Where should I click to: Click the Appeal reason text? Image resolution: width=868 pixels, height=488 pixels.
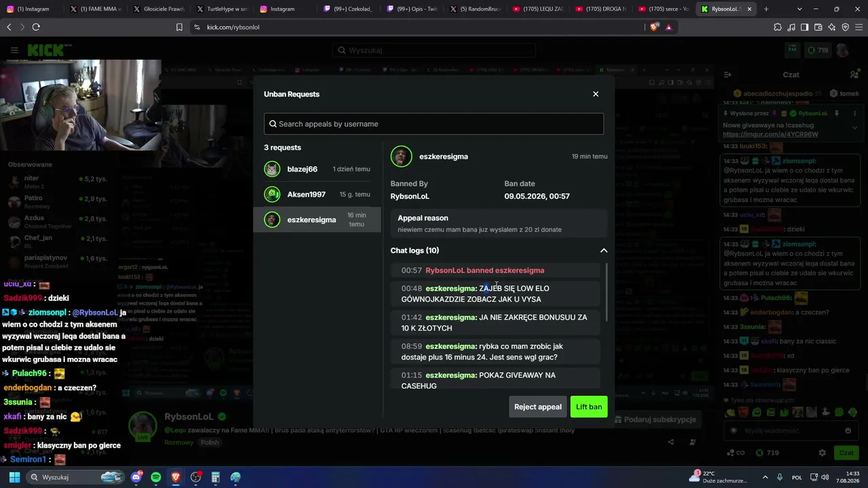coord(479,230)
